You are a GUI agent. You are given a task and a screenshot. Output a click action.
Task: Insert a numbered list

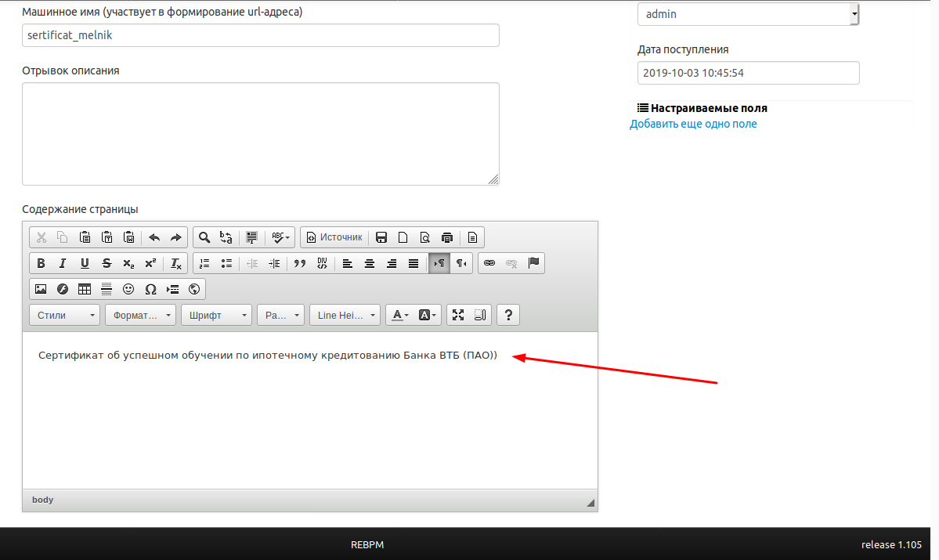(x=204, y=263)
